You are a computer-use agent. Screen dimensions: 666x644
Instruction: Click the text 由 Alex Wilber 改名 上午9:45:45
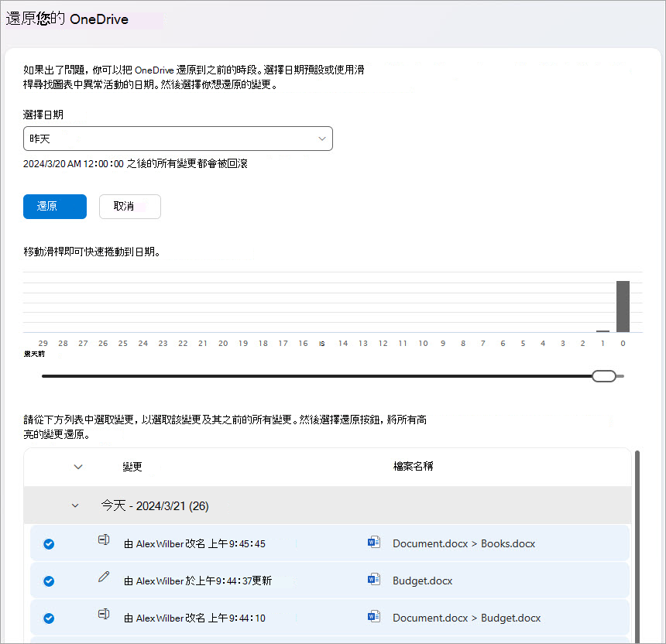[x=194, y=544]
